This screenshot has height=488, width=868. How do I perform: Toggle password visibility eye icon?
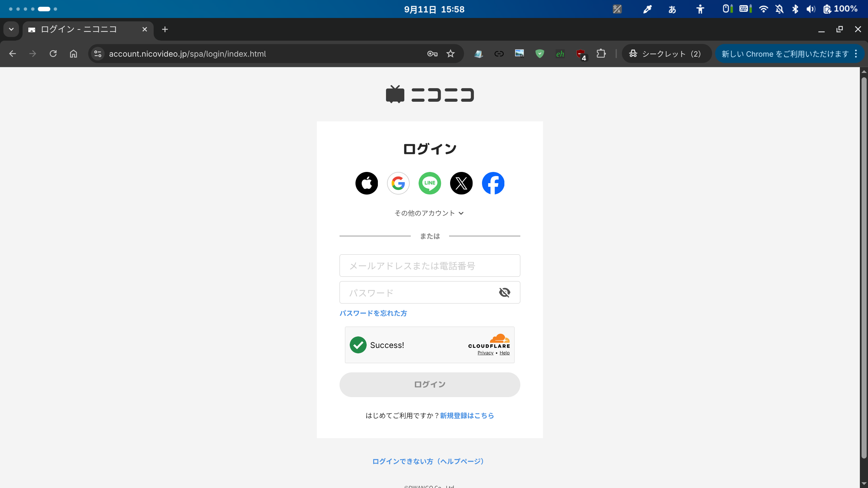505,292
